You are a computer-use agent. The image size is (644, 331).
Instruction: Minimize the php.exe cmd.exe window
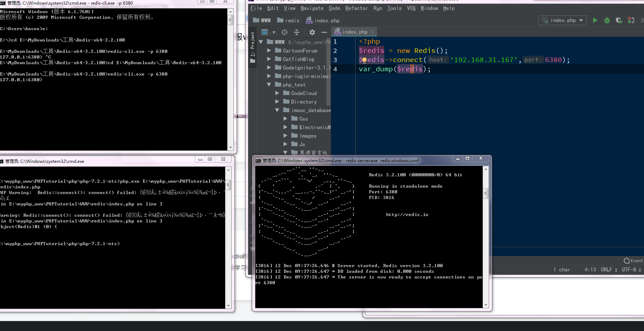(x=200, y=159)
